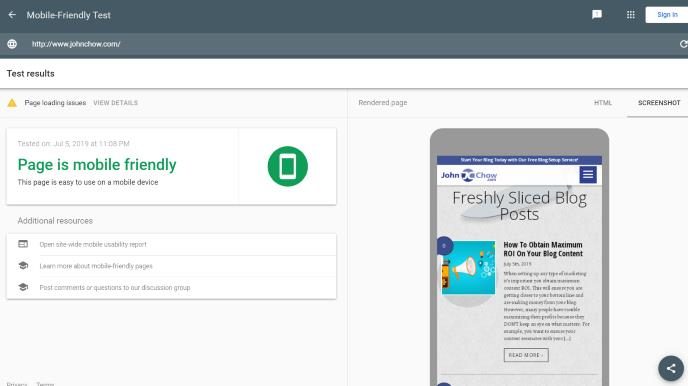Click the Rendered page label
The height and width of the screenshot is (386, 688).
click(x=383, y=103)
